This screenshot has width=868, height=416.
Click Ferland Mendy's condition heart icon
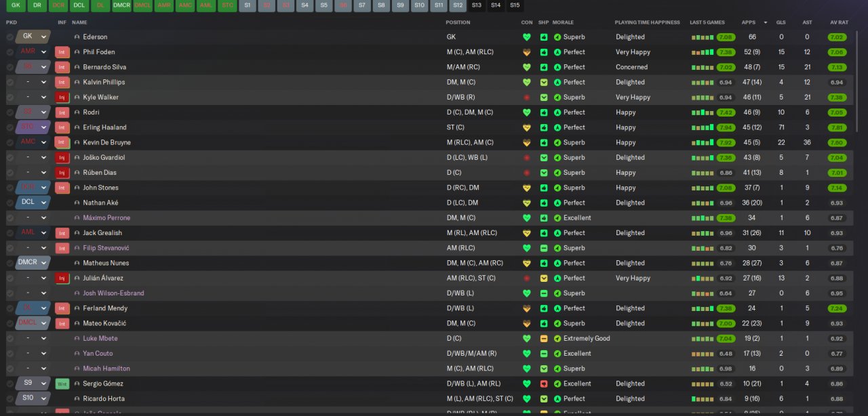(526, 308)
